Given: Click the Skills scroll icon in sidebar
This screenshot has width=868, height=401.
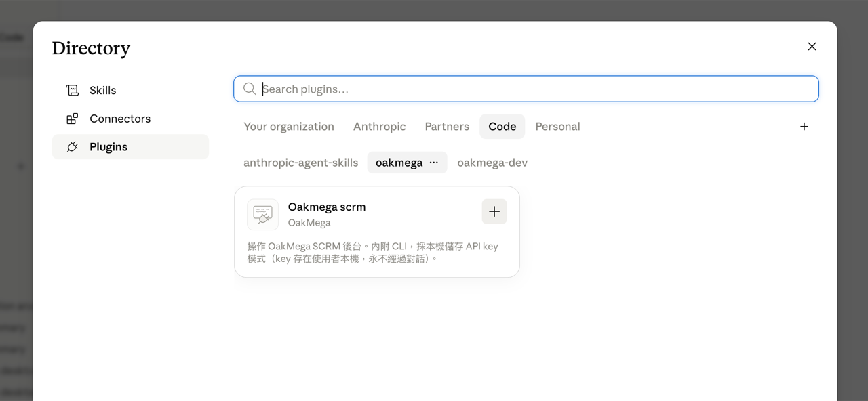Looking at the screenshot, I should [72, 90].
